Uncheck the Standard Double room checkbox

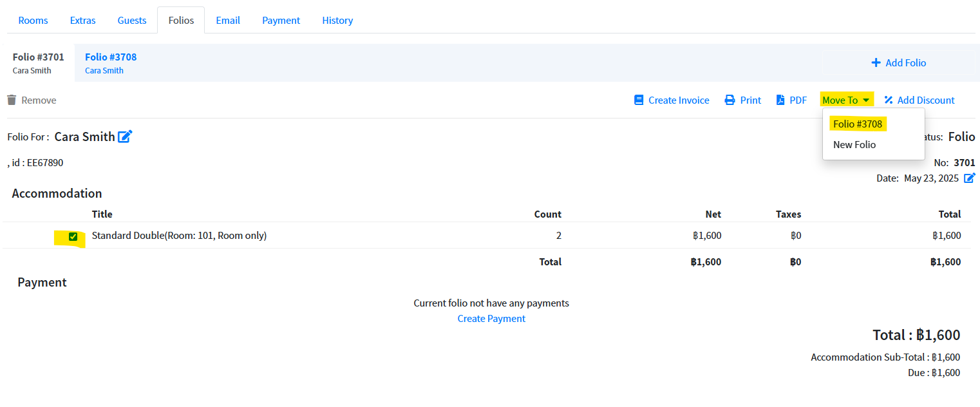pos(73,236)
